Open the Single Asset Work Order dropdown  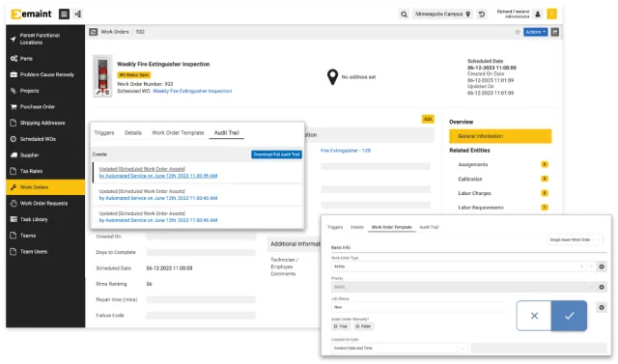tap(576, 239)
